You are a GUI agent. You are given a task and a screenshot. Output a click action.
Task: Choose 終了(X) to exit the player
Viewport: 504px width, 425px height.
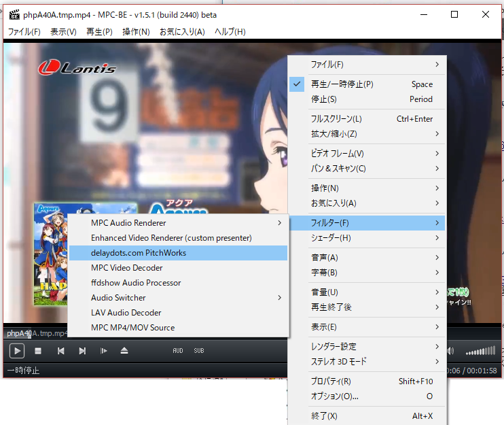click(x=367, y=416)
